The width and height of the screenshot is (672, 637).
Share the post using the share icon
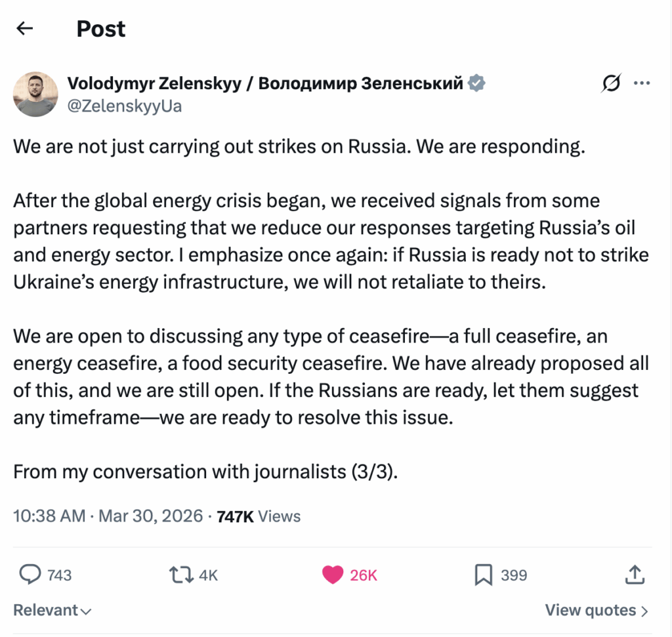coord(634,575)
